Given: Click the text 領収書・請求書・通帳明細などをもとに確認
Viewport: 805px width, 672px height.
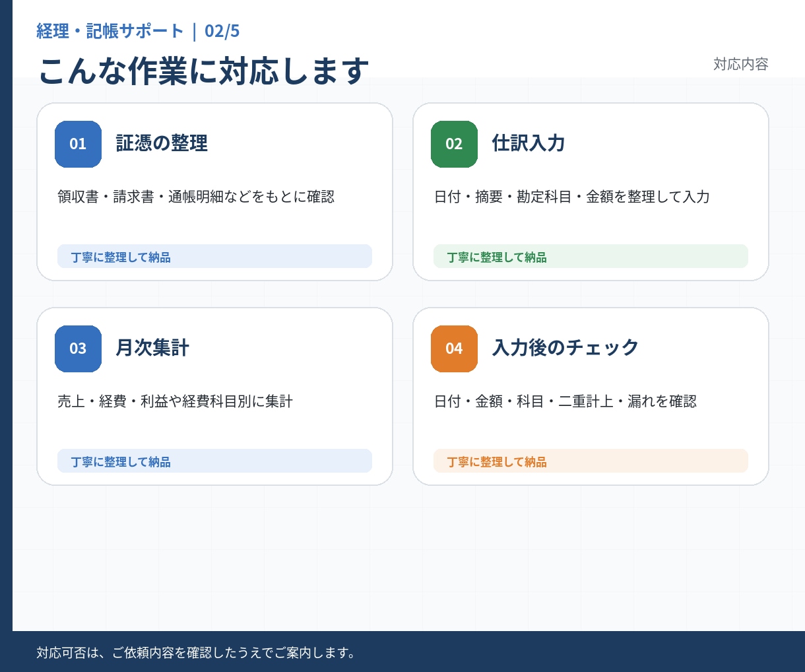Looking at the screenshot, I should (x=196, y=197).
